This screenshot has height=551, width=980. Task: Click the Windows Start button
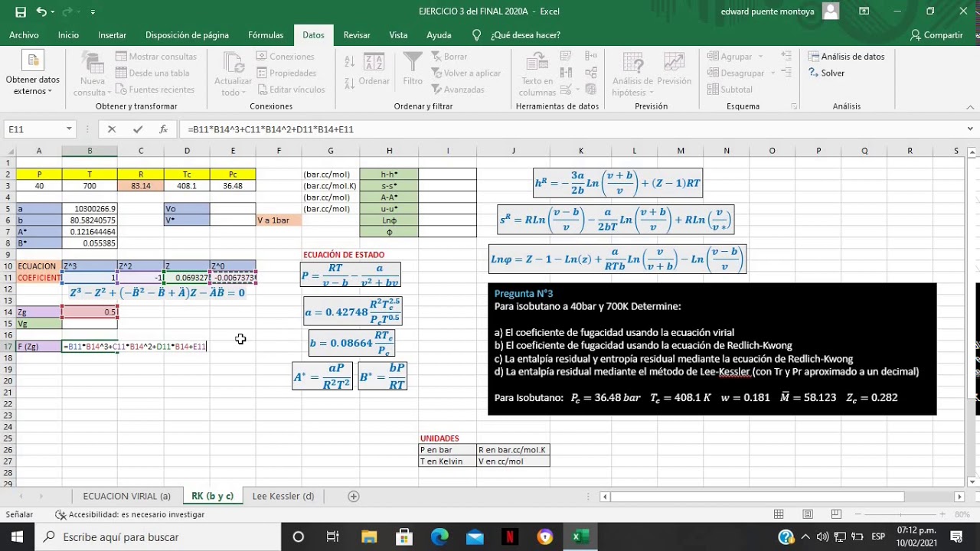(17, 536)
